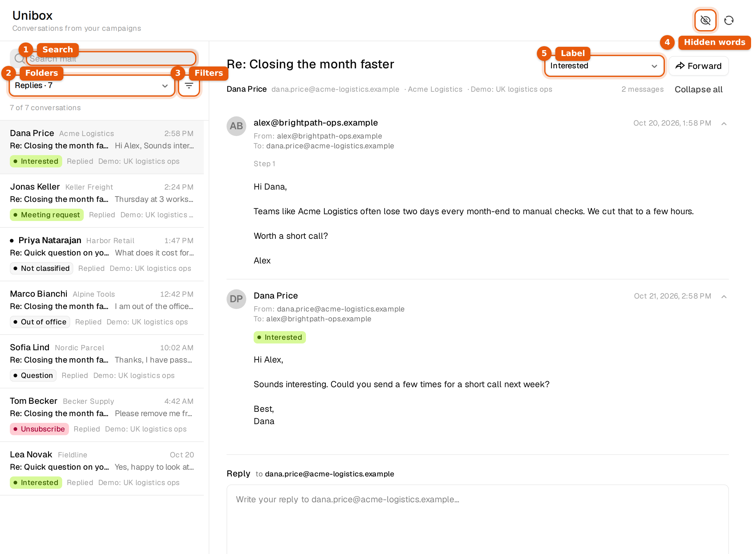The height and width of the screenshot is (554, 756).
Task: Open Tom Becker conversation
Action: point(102,415)
